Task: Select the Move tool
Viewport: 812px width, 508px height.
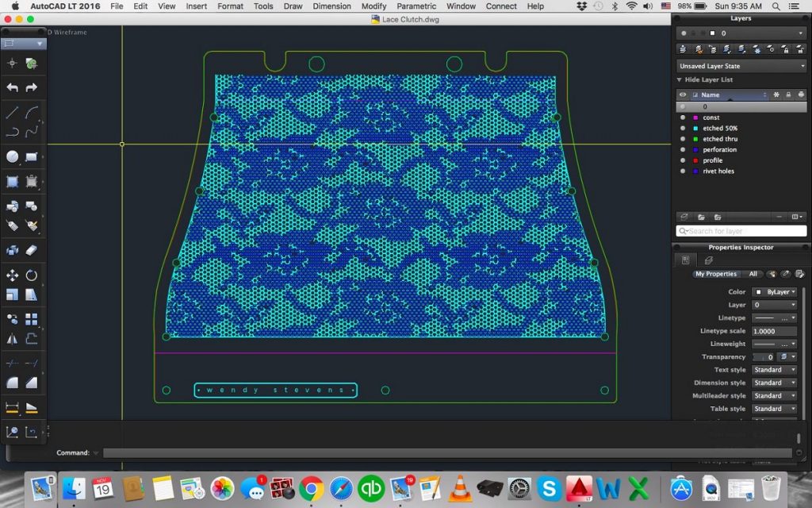Action: point(11,275)
